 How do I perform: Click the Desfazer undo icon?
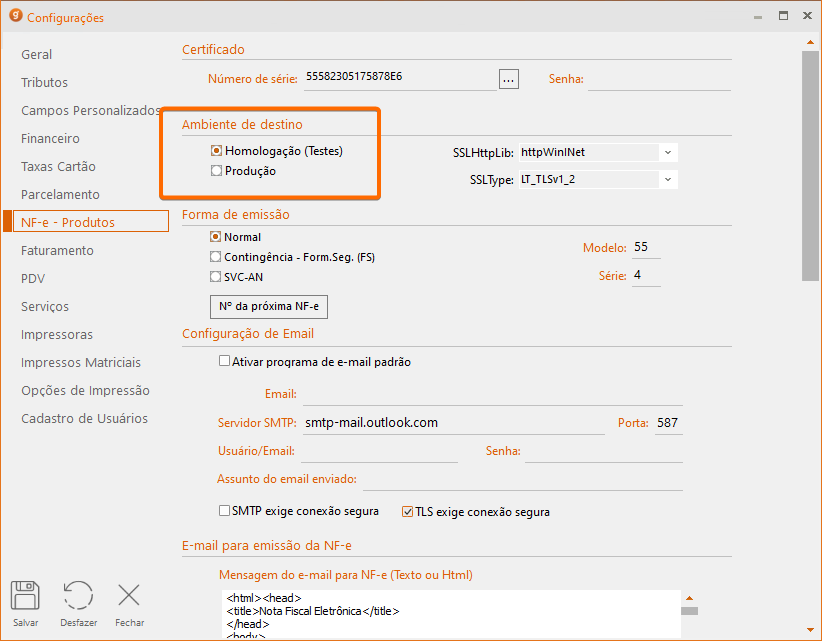coord(78,596)
